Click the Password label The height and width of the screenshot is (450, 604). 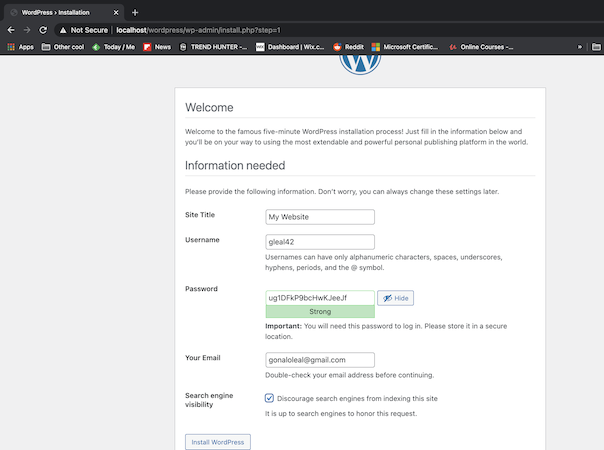(x=201, y=289)
